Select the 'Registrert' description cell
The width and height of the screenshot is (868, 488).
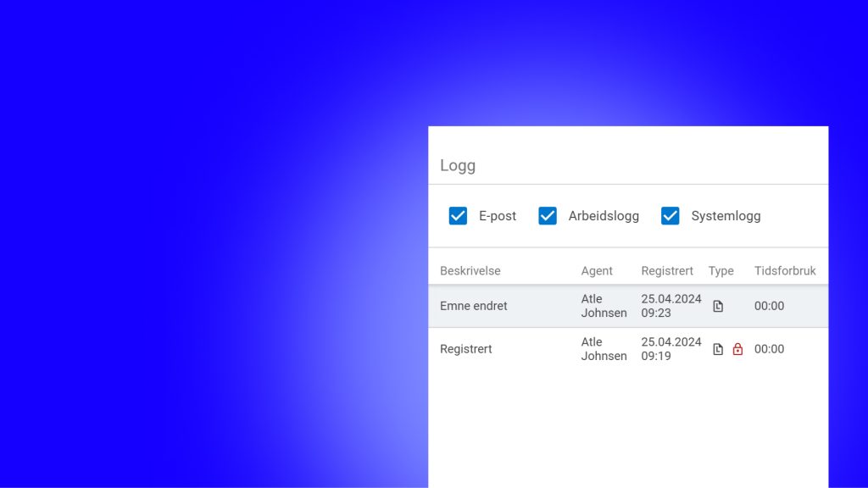(x=465, y=349)
